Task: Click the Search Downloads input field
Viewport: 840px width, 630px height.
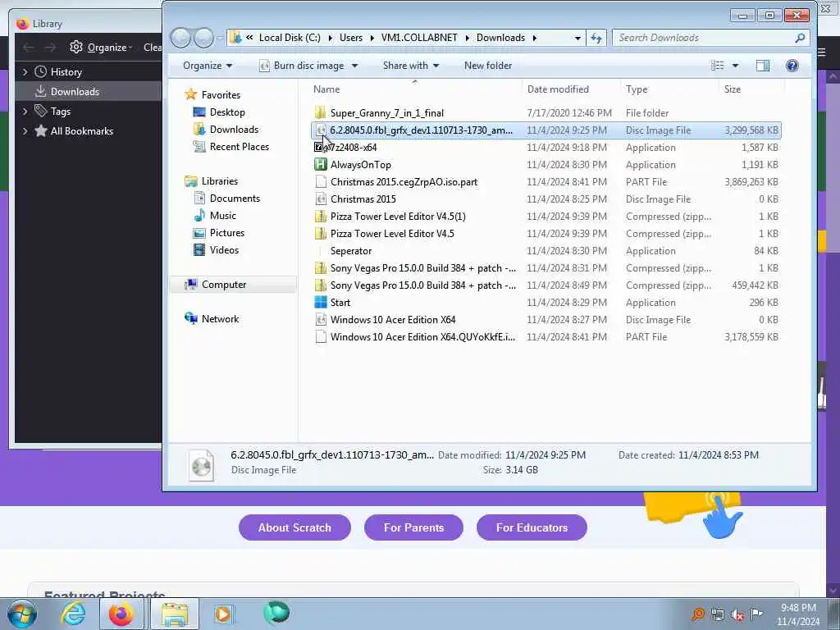Action: pos(703,38)
